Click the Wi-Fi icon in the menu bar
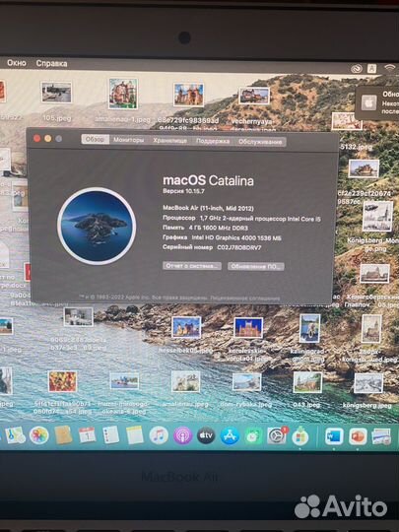The image size is (399, 532). [390, 68]
